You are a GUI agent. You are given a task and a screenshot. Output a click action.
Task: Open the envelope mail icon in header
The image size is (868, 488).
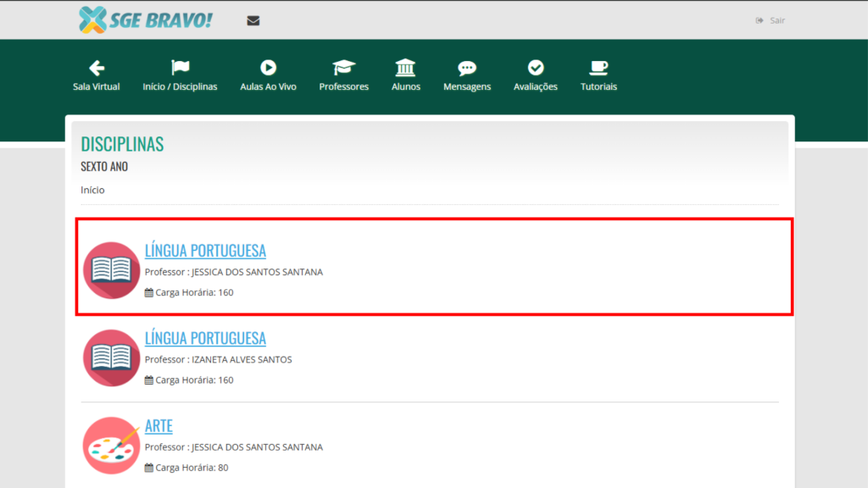coord(253,21)
